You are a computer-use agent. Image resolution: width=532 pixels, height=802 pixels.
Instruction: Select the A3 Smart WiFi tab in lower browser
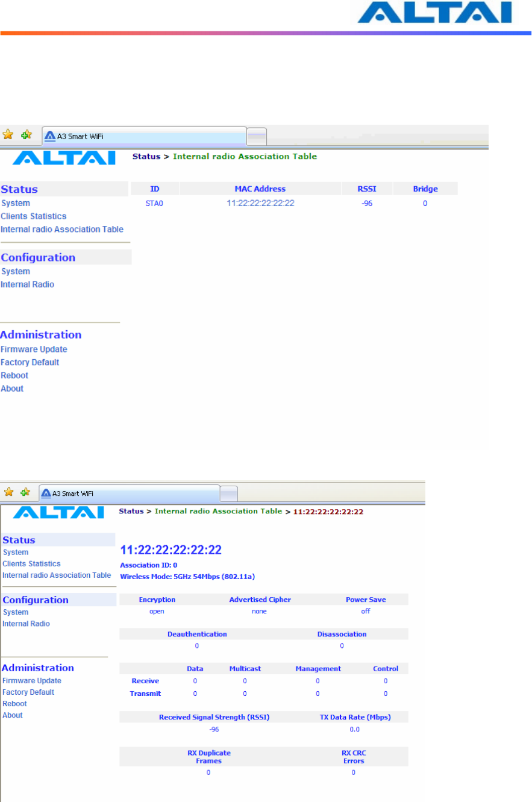[x=129, y=493]
